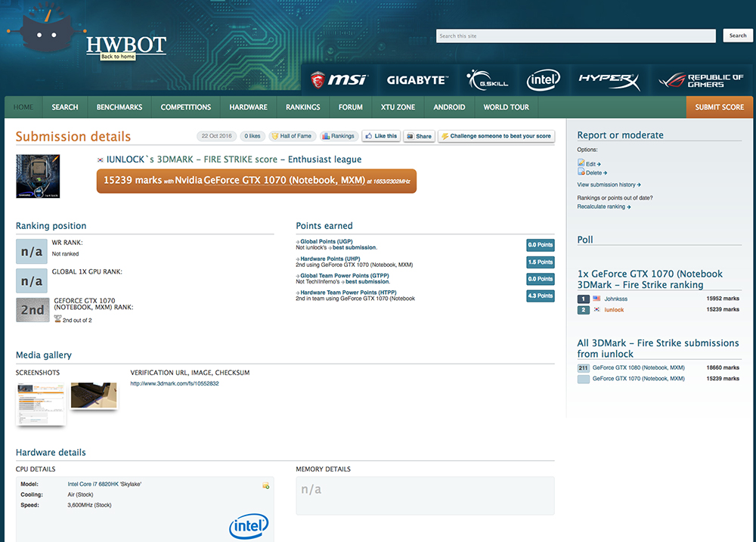This screenshot has height=542, width=756.
Task: Open the ANDROID menu item
Action: pyautogui.click(x=449, y=107)
